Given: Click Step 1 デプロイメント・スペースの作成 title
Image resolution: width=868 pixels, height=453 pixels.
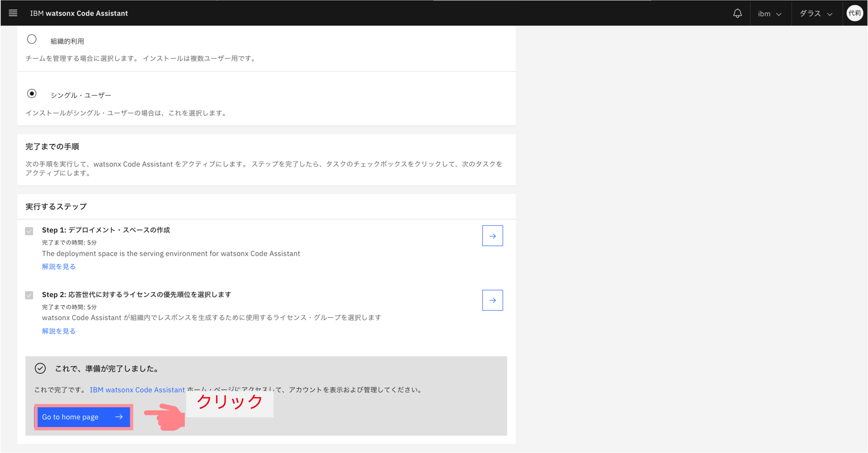Looking at the screenshot, I should click(x=106, y=230).
